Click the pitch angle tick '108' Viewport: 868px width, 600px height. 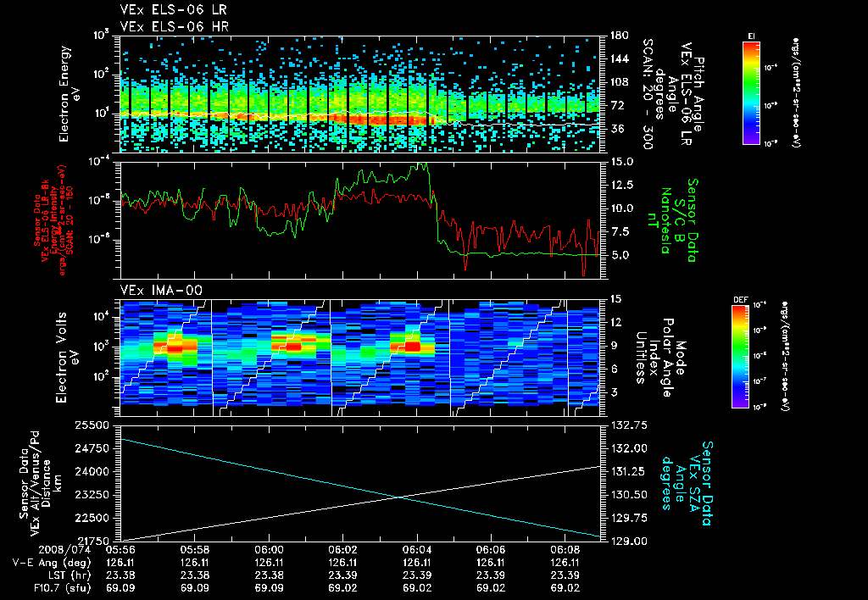pos(619,82)
